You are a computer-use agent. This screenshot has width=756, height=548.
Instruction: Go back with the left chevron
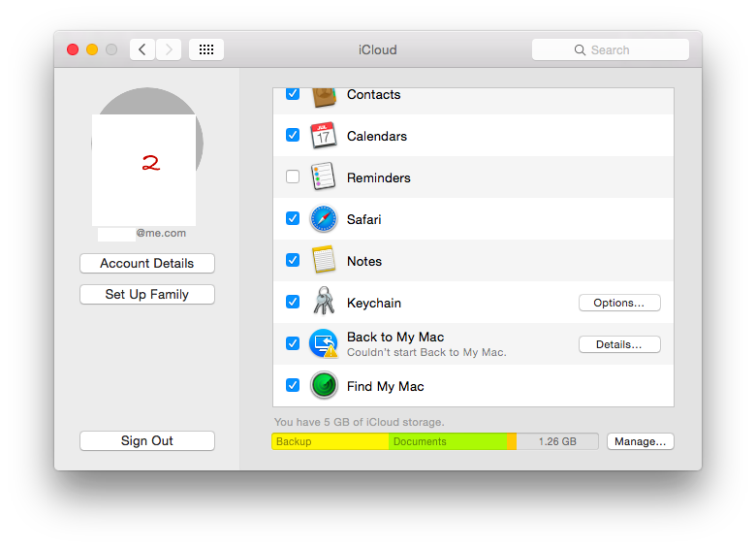[142, 49]
